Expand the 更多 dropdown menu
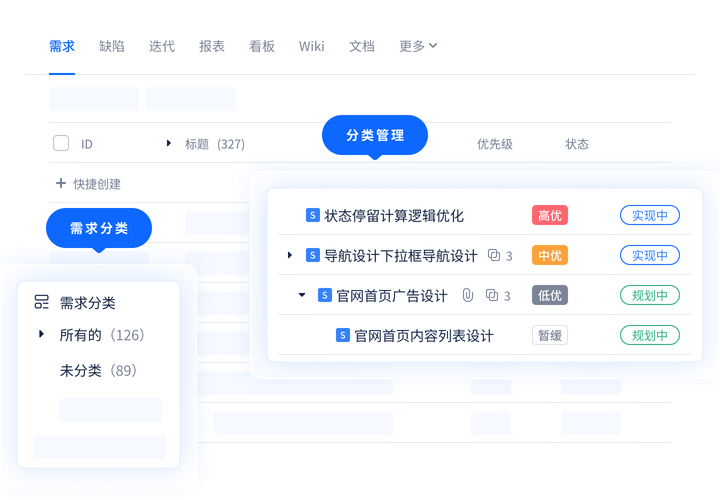Screen dimensions: 720x500 click(418, 46)
